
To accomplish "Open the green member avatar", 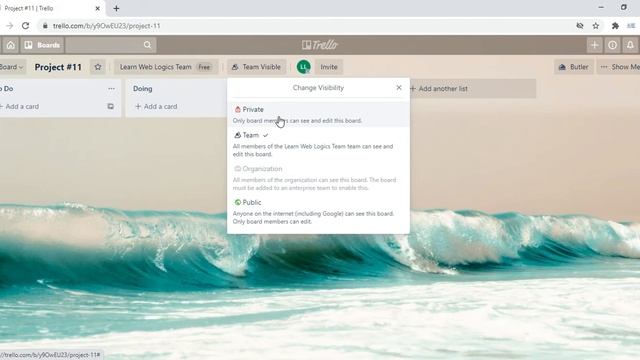I will point(303,67).
